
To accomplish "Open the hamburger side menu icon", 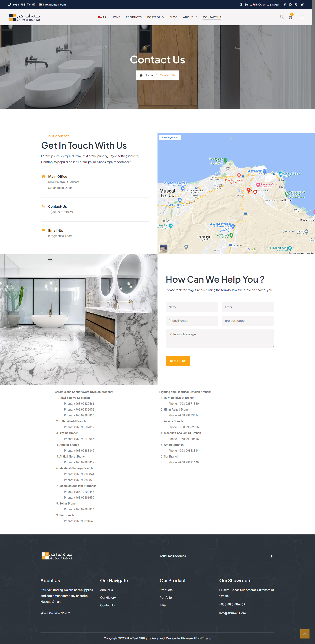I will click(x=301, y=17).
